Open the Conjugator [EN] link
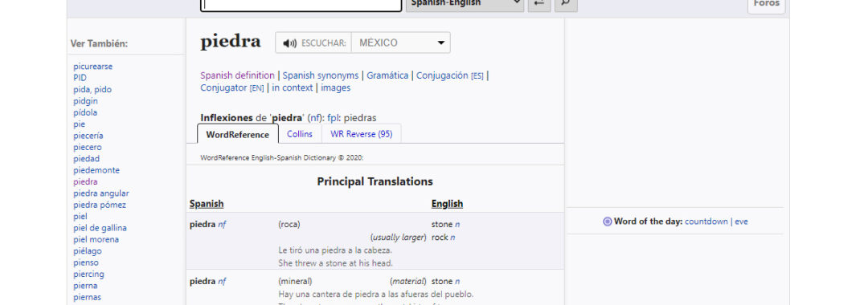The width and height of the screenshot is (868, 305). coord(232,87)
